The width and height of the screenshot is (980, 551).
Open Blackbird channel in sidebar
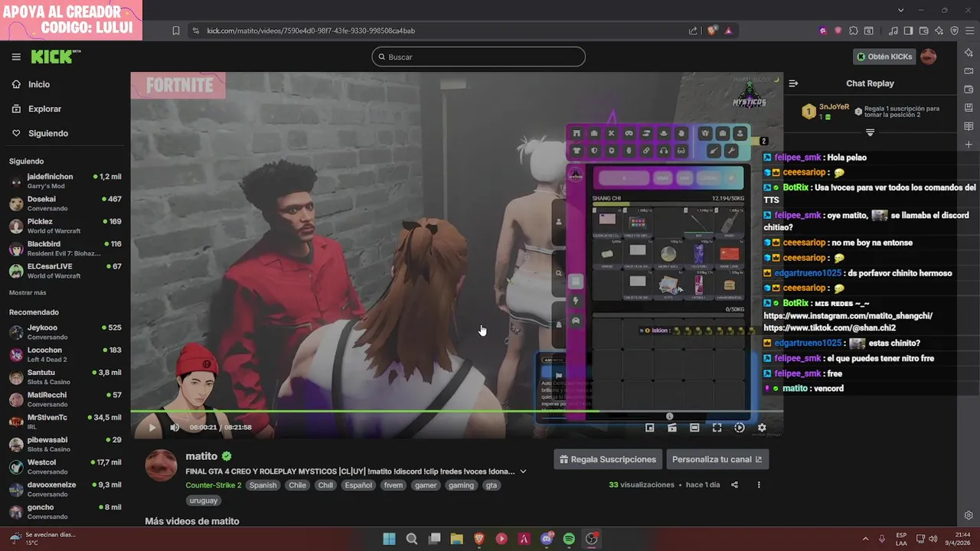(65, 249)
